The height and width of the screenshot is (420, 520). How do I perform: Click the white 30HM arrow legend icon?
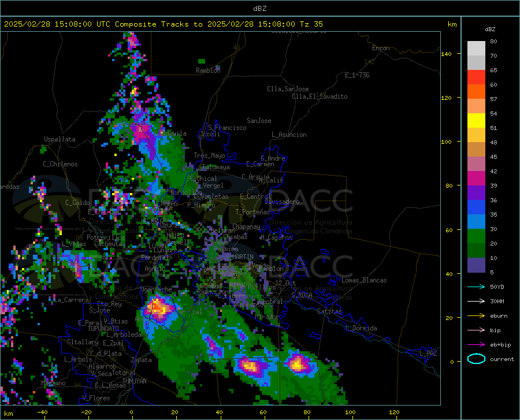(x=476, y=301)
